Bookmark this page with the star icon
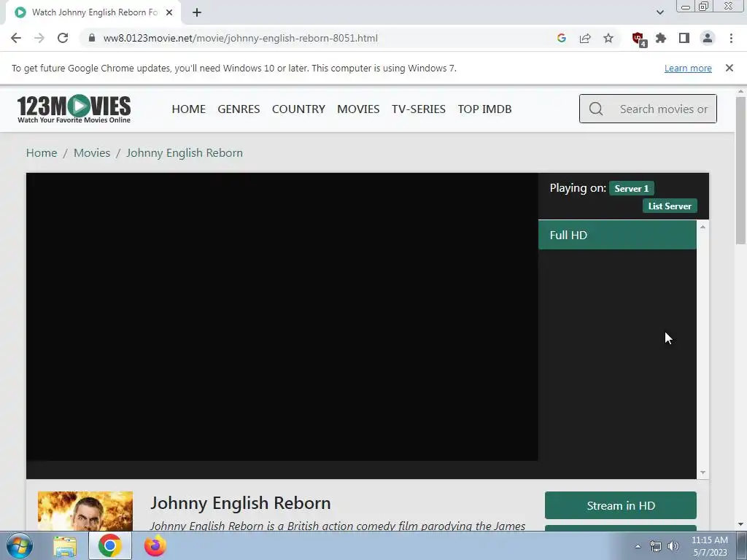The width and height of the screenshot is (747, 560). pos(608,38)
